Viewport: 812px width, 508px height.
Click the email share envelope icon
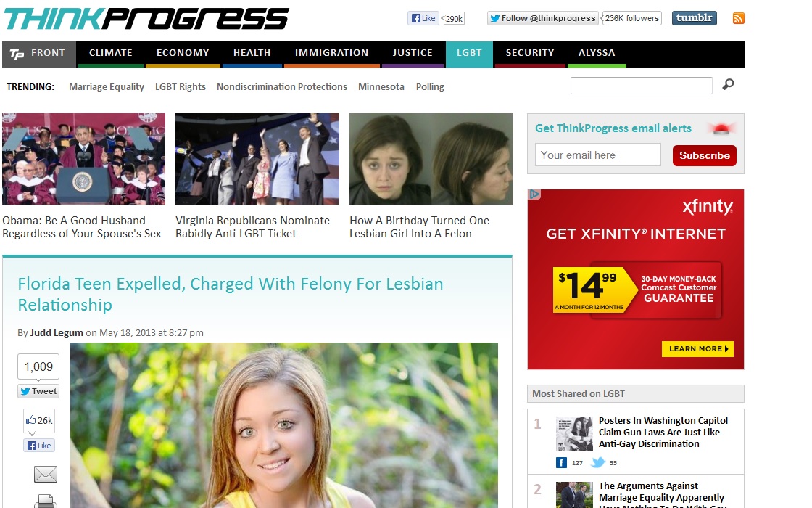click(46, 475)
